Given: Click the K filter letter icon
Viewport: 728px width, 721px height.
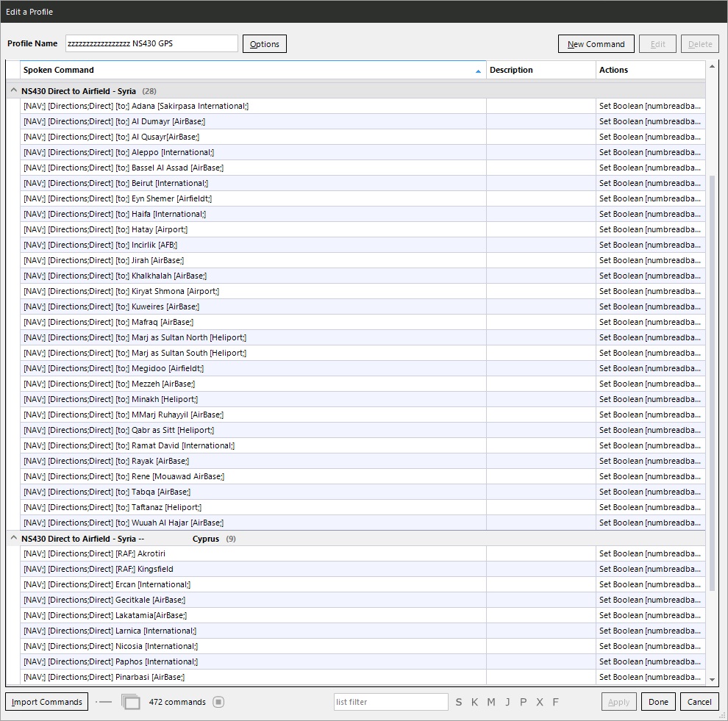Looking at the screenshot, I should tap(474, 702).
